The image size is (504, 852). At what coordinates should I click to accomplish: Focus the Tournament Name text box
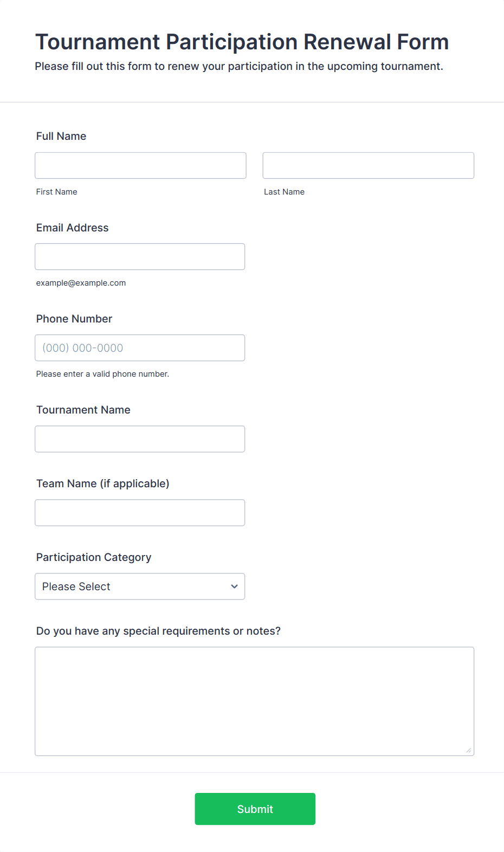tap(140, 439)
